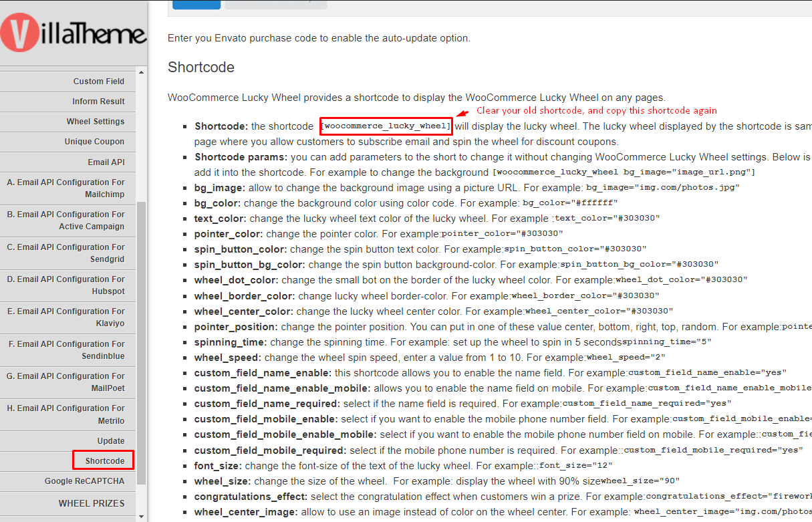
Task: Click the example spinning_time="5"
Action: point(667,342)
